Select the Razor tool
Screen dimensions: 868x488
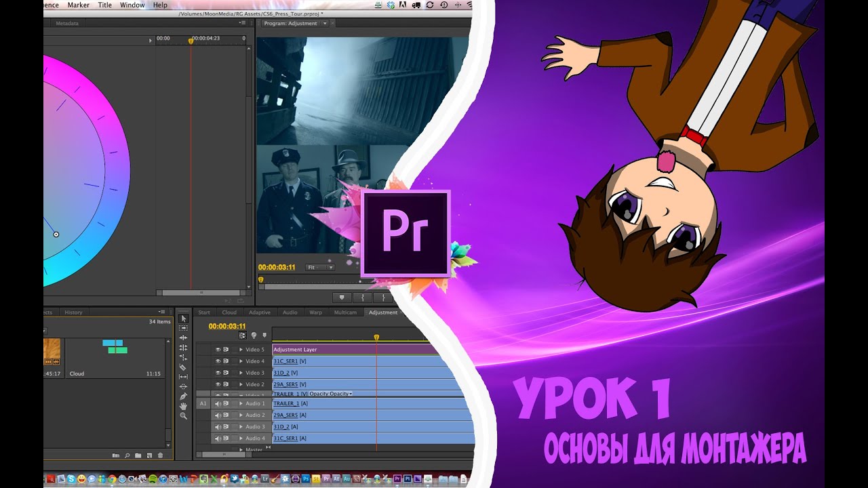pos(183,367)
